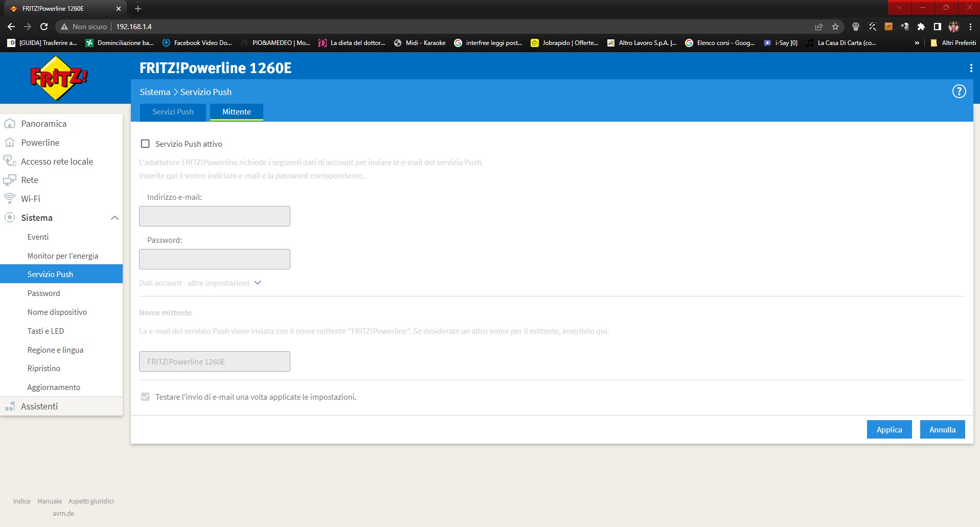Collapse the Sistema menu chevron
The image size is (980, 527).
115,218
